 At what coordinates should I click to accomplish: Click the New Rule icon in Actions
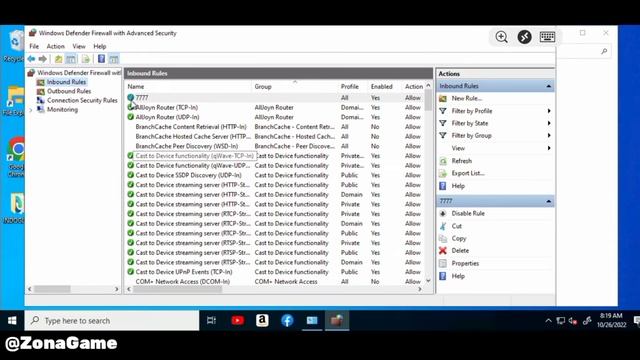coord(443,98)
